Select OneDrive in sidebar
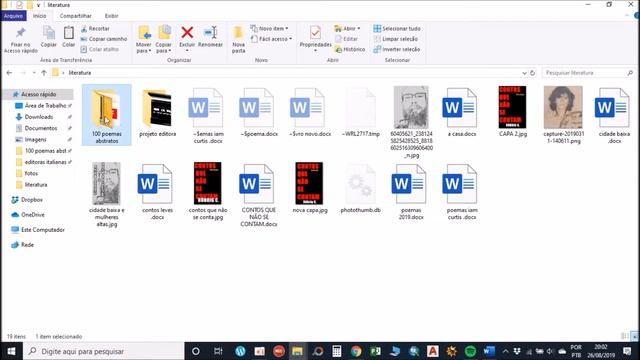Screen dimensions: 640x360 [33, 215]
